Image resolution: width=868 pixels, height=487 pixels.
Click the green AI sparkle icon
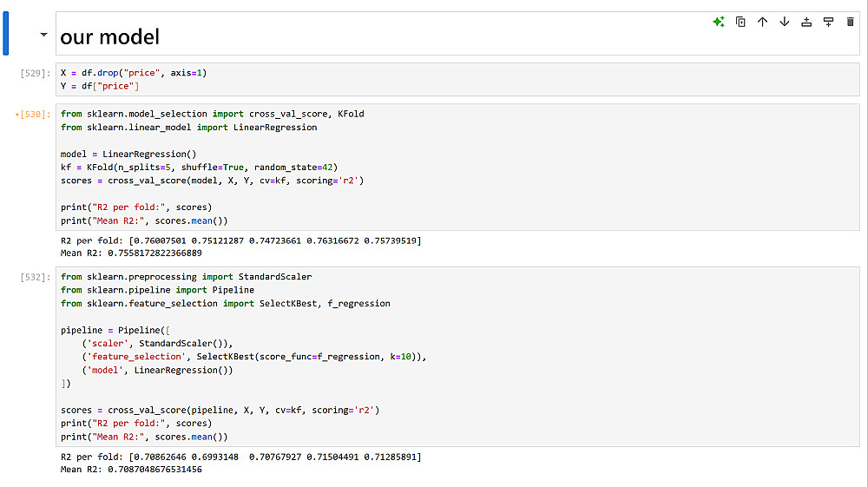pyautogui.click(x=719, y=22)
